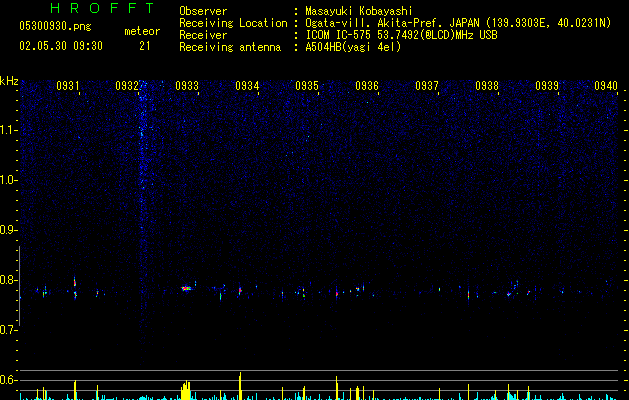Click the 0936 time marker
This screenshot has width=629, height=400.
coord(367,86)
